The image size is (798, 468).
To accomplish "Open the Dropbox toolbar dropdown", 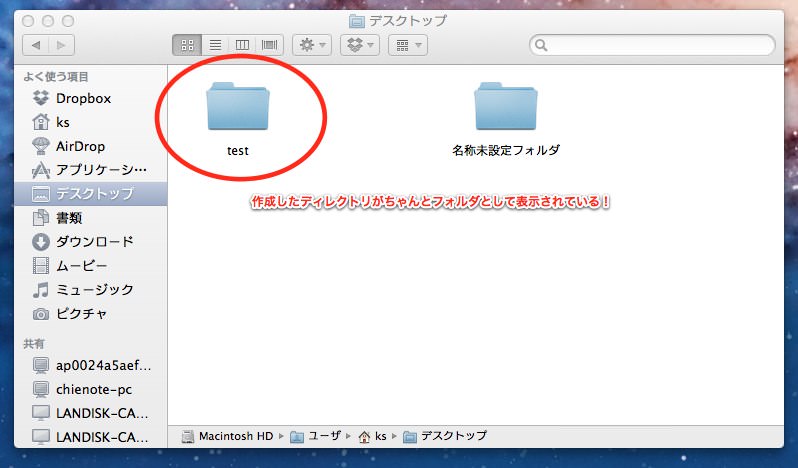I will click(360, 45).
